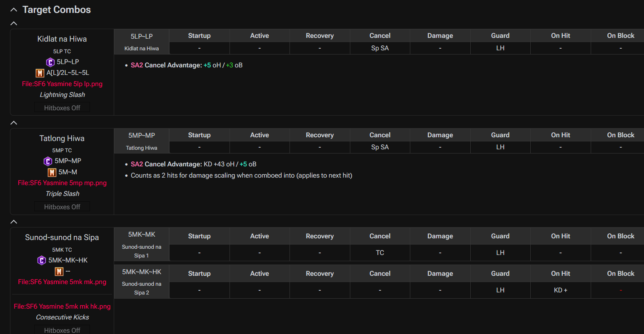644x334 pixels.
Task: Click the Damage header in the 5LP~LP table
Action: tap(440, 36)
